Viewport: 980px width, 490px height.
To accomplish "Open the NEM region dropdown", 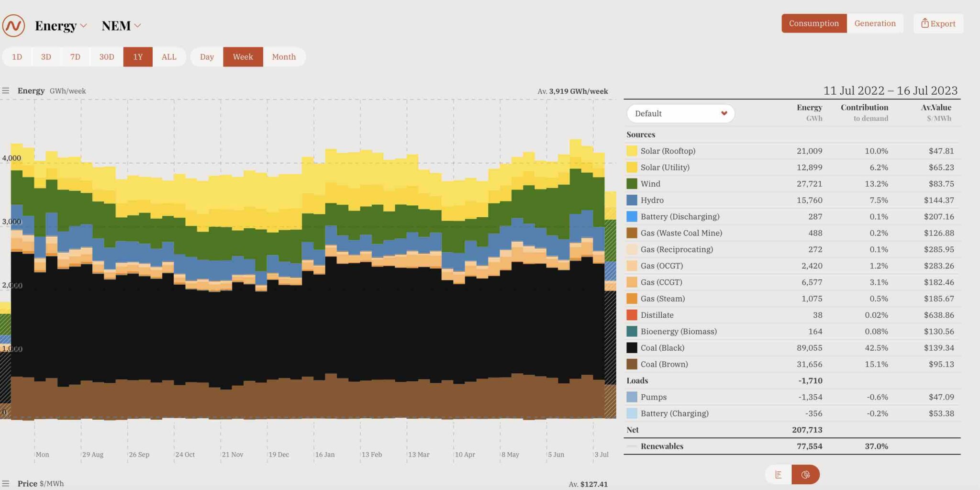I will coord(121,25).
